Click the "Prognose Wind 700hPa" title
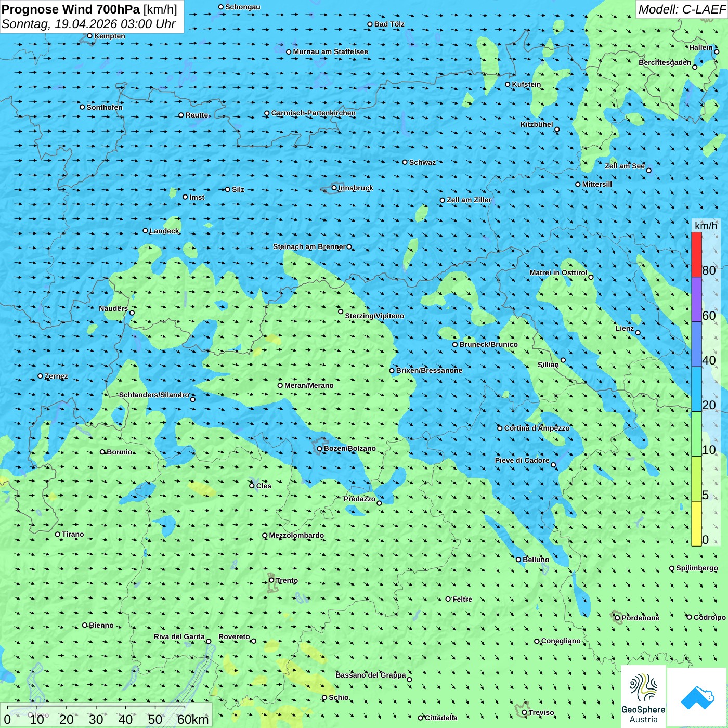Screen dimensions: 728x728 click(x=71, y=9)
